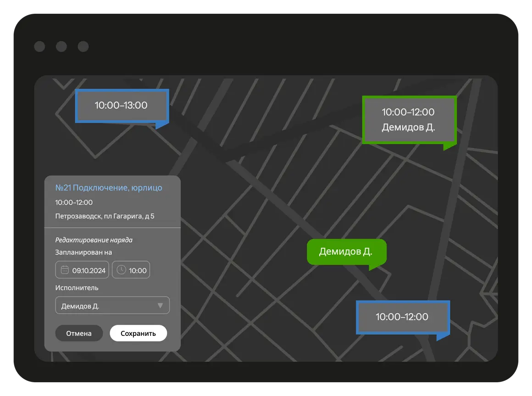The image size is (532, 396).
Task: Click the first window control dot
Action: pos(39,46)
